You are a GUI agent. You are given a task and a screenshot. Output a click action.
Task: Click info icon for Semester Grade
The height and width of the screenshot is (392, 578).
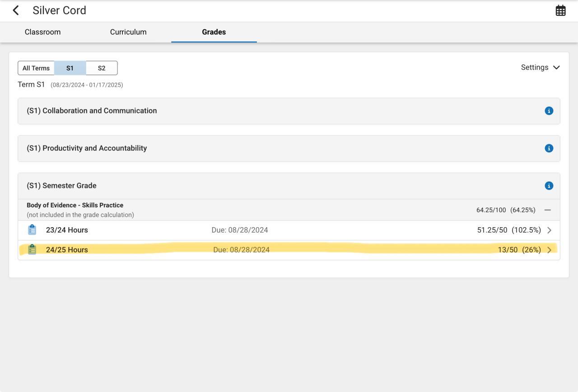tap(549, 186)
